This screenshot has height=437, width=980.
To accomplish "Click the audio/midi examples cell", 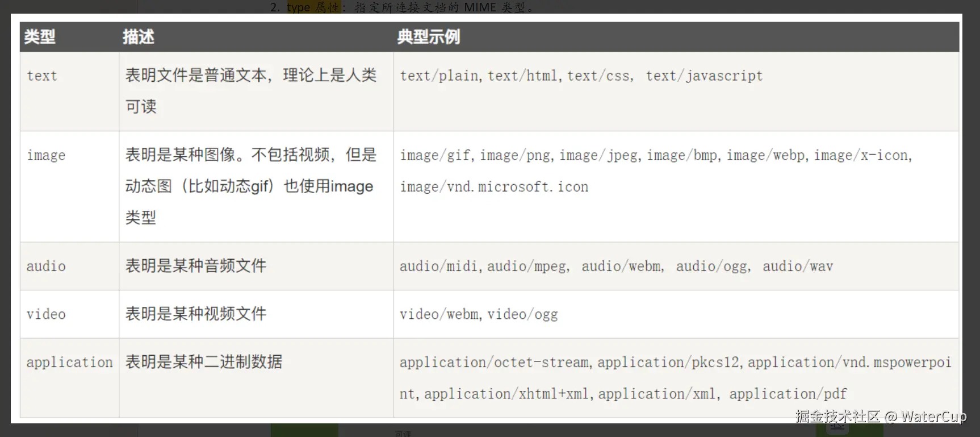I will tap(615, 266).
